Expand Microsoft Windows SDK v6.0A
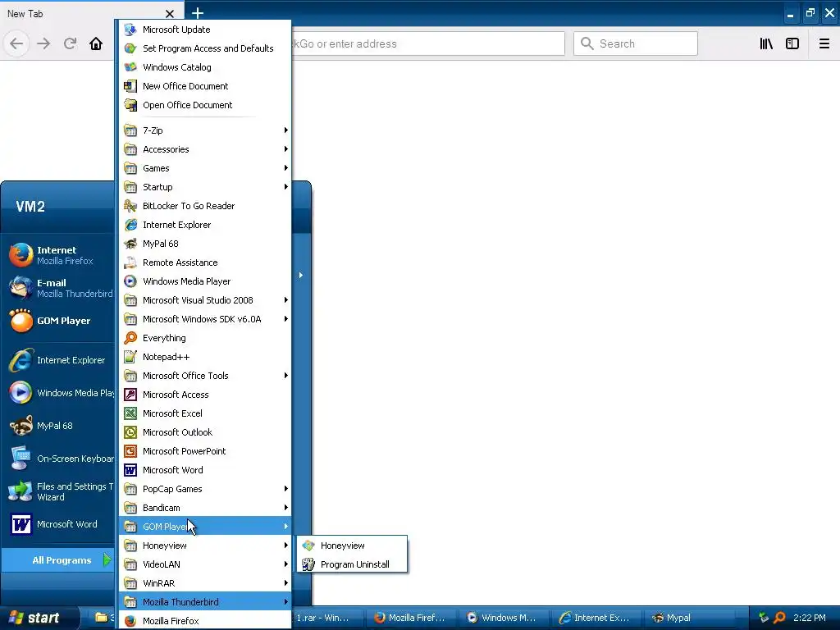 [x=204, y=319]
